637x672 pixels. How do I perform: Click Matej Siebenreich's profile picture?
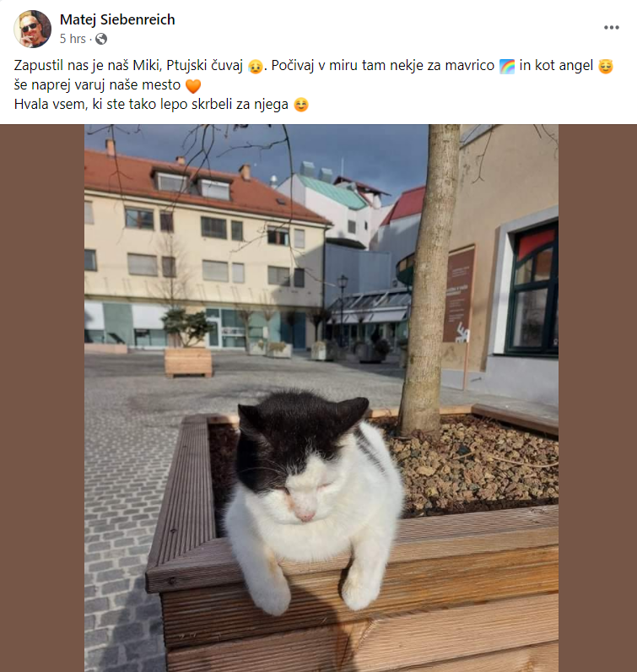[32, 29]
